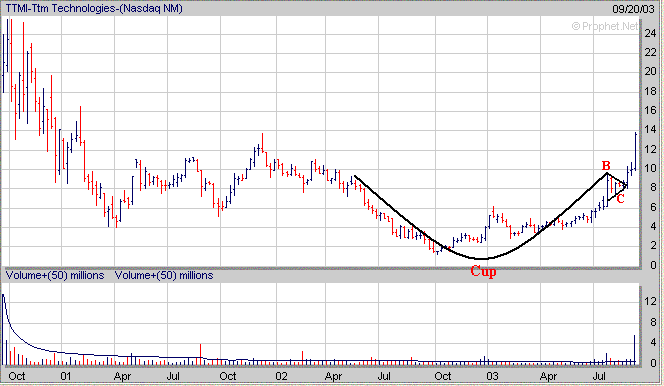Click the tallest red volume bar, before the middle 'Oct'
Screen dimensions: 664x386
[x=201, y=354]
